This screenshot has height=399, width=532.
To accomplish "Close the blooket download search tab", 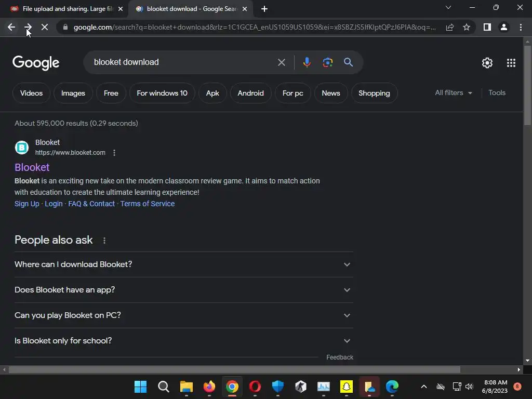I will 245,9.
